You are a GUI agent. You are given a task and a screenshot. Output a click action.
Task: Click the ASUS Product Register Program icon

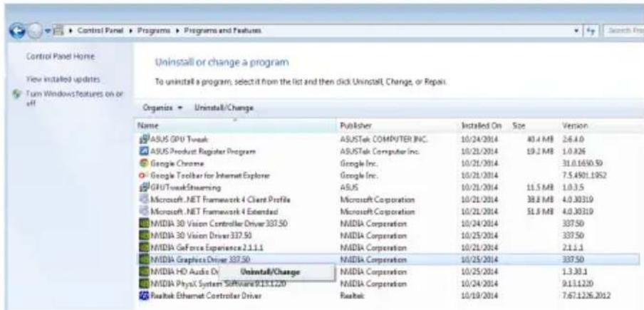142,152
